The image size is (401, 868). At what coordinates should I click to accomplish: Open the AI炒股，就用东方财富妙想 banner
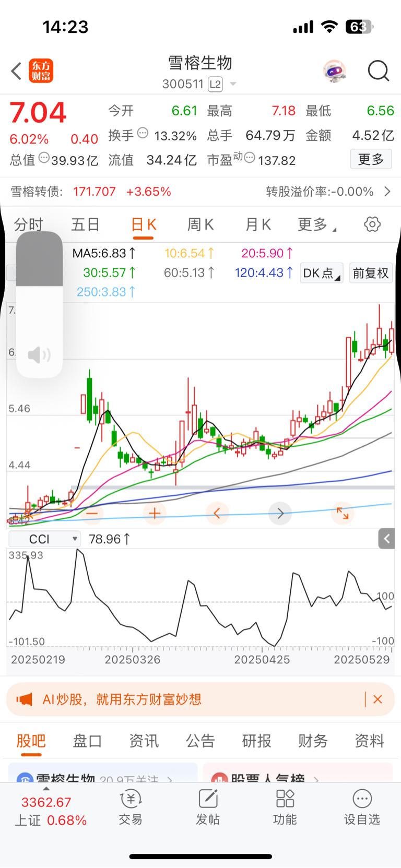(x=200, y=699)
